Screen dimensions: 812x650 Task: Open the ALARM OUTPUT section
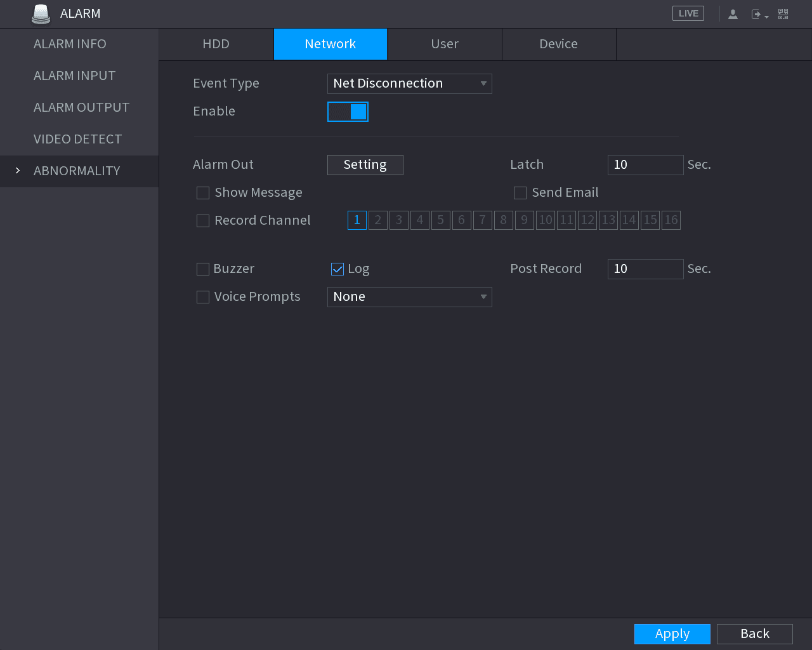pyautogui.click(x=79, y=107)
